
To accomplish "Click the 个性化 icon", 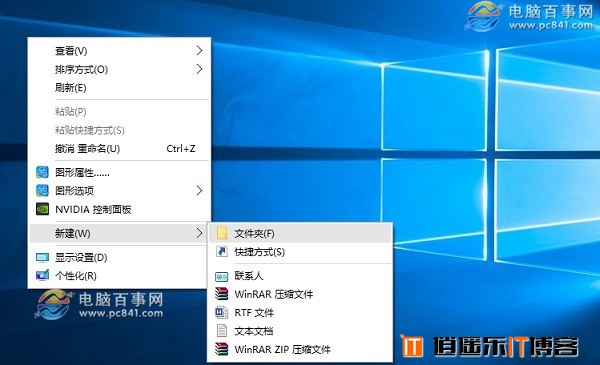I will (x=42, y=275).
